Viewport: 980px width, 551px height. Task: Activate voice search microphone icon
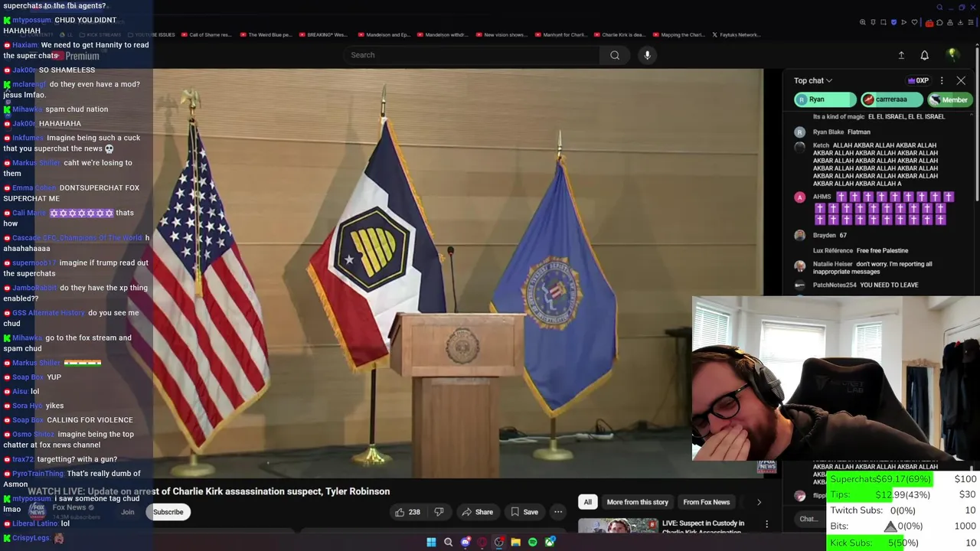click(x=647, y=55)
